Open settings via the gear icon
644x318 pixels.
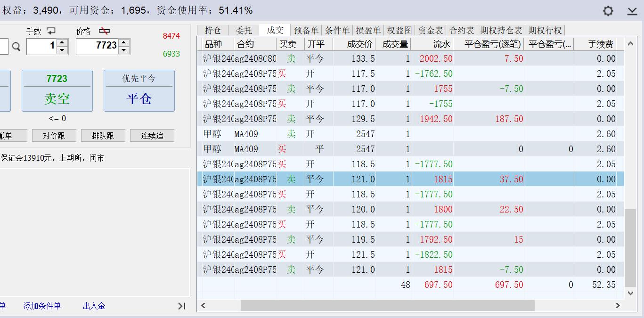tap(608, 11)
